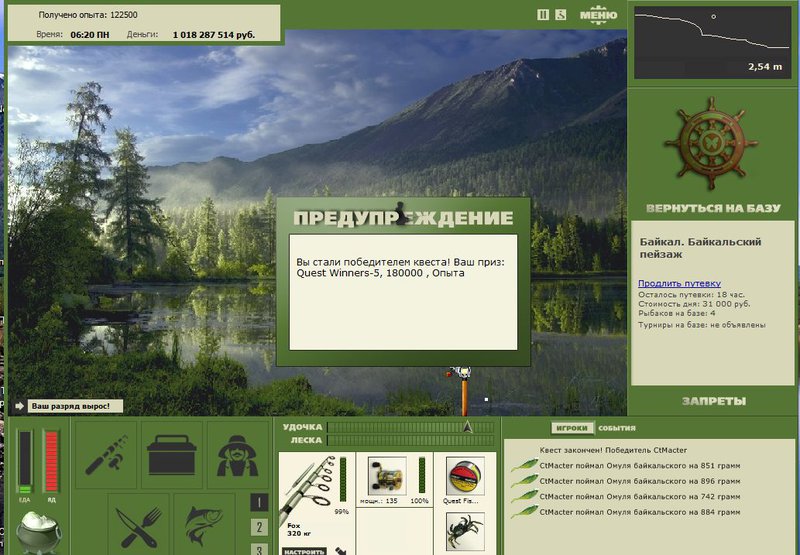The image size is (800, 555).
Task: Click the game time 06:20 ПН
Action: 90,35
